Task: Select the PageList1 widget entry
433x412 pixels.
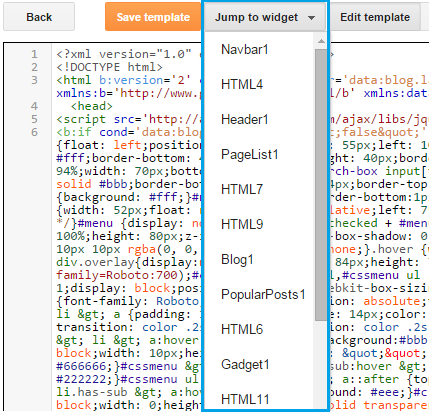Action: [x=250, y=154]
